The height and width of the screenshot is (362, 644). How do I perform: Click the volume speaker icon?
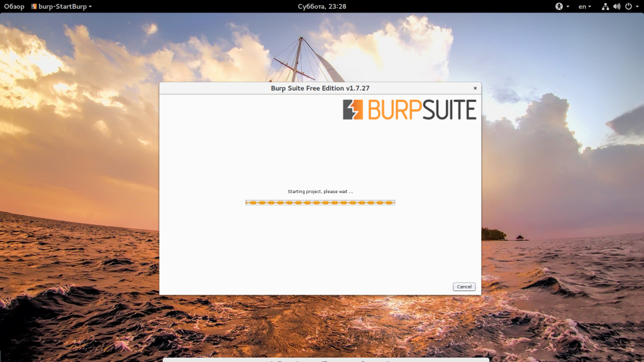click(x=617, y=6)
